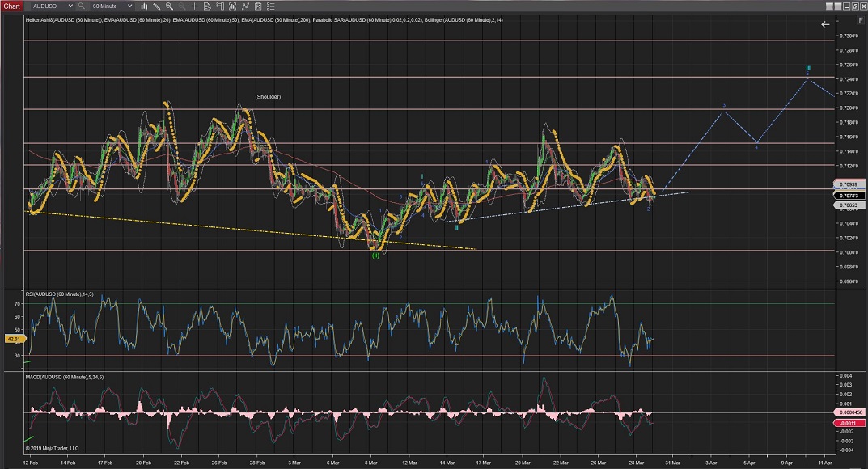868x469 pixels.
Task: Select the drawing tools pencil icon
Action: 157,6
